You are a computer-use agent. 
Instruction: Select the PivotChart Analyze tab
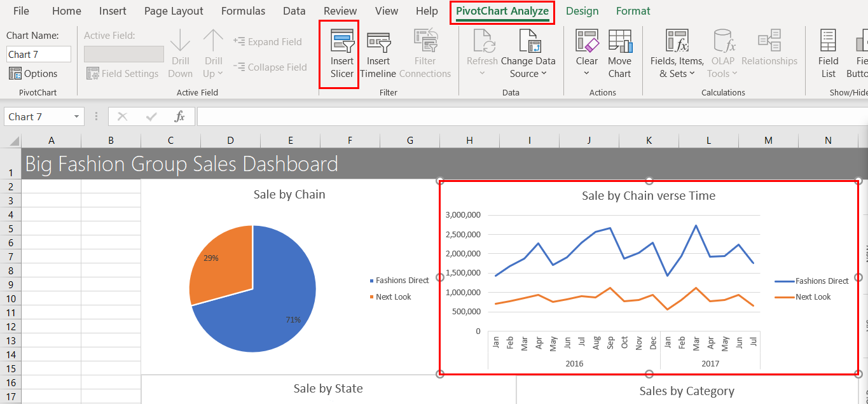502,11
